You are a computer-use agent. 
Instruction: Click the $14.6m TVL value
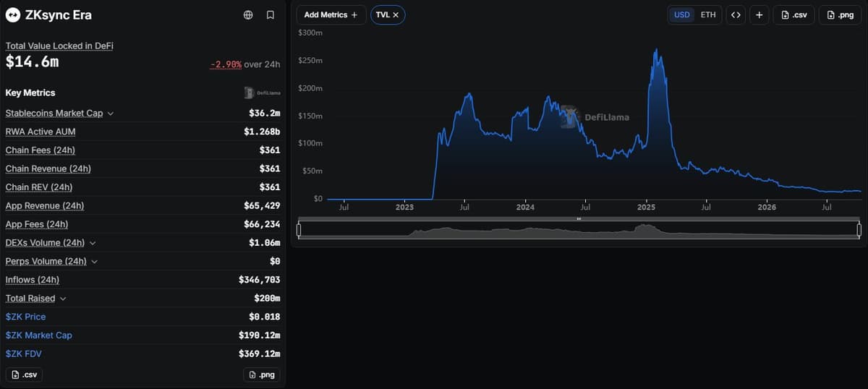(x=33, y=62)
